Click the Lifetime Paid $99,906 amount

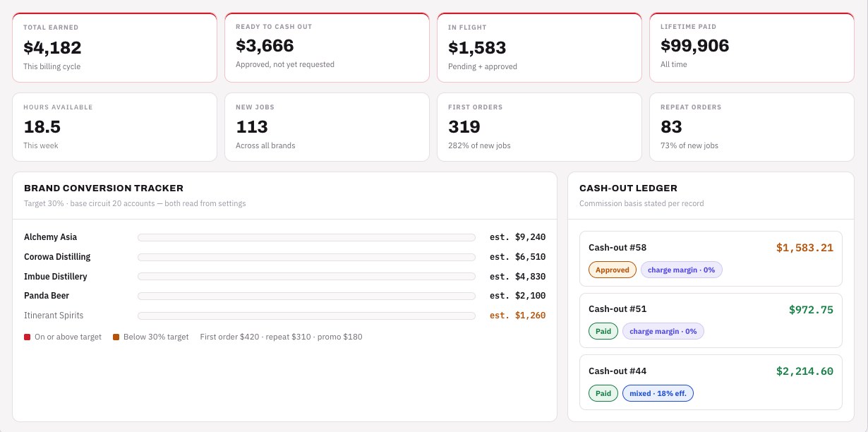(694, 46)
